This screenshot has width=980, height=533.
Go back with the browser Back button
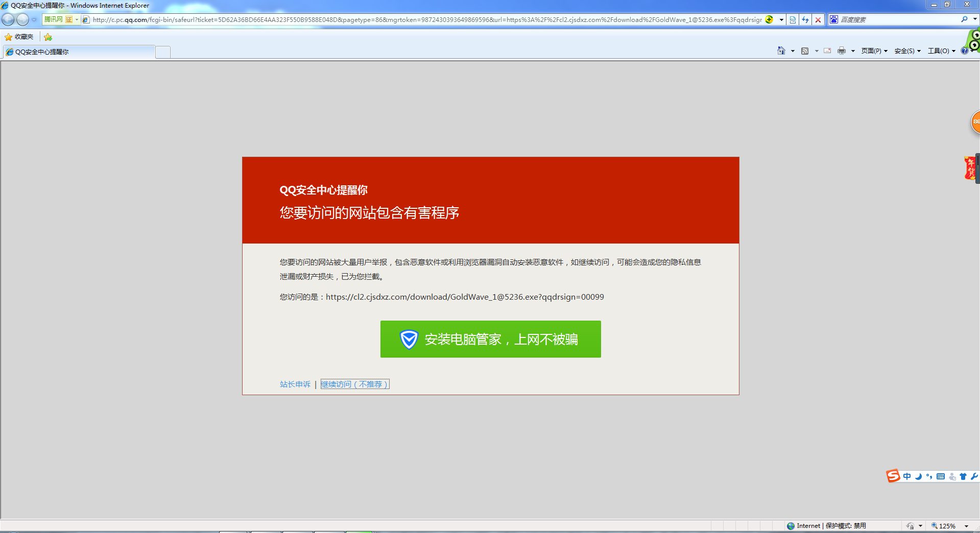(8, 20)
